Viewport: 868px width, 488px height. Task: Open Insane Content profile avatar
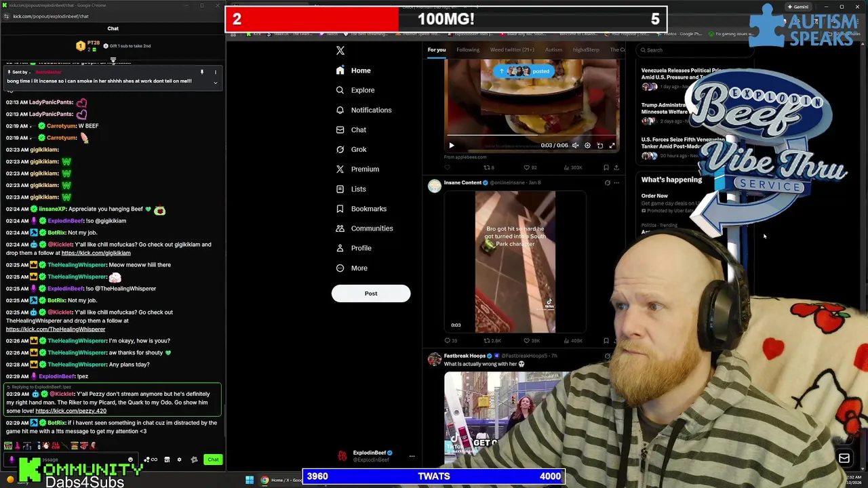(434, 186)
